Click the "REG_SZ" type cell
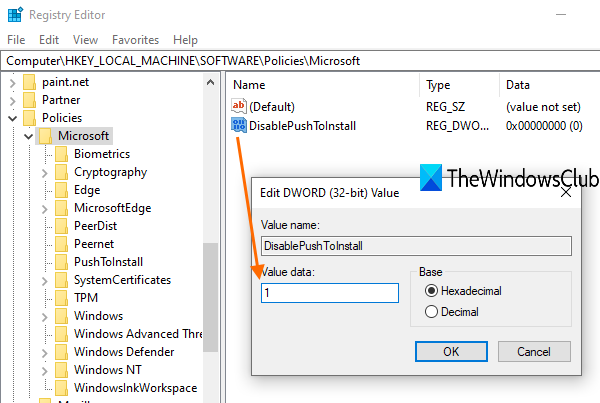 tap(445, 106)
